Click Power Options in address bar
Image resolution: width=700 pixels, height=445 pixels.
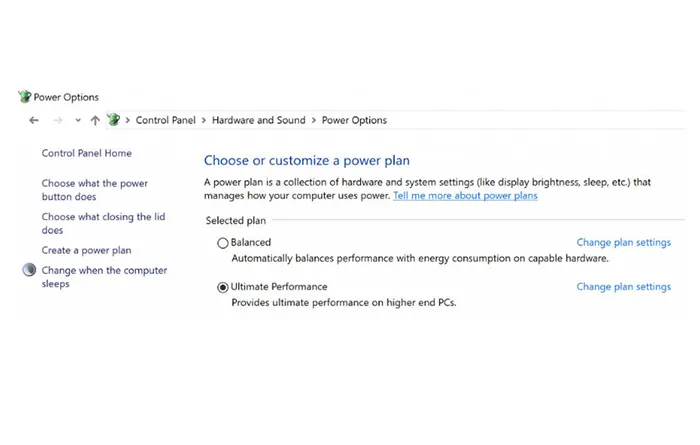354,120
